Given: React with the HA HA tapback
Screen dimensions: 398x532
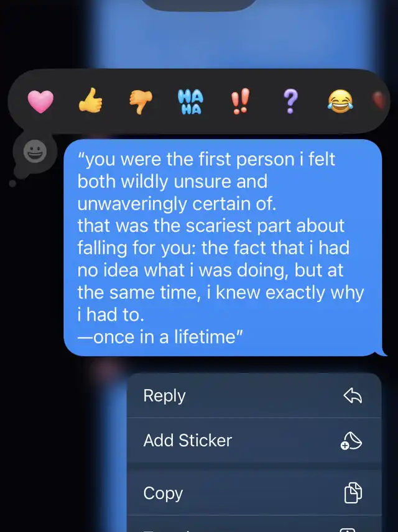Looking at the screenshot, I should click(190, 101).
